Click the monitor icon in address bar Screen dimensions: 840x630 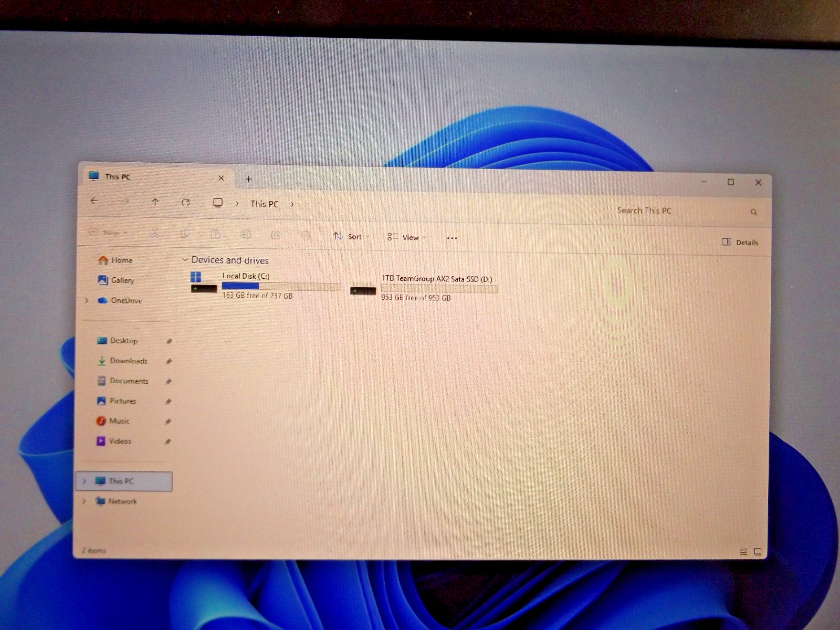[218, 203]
